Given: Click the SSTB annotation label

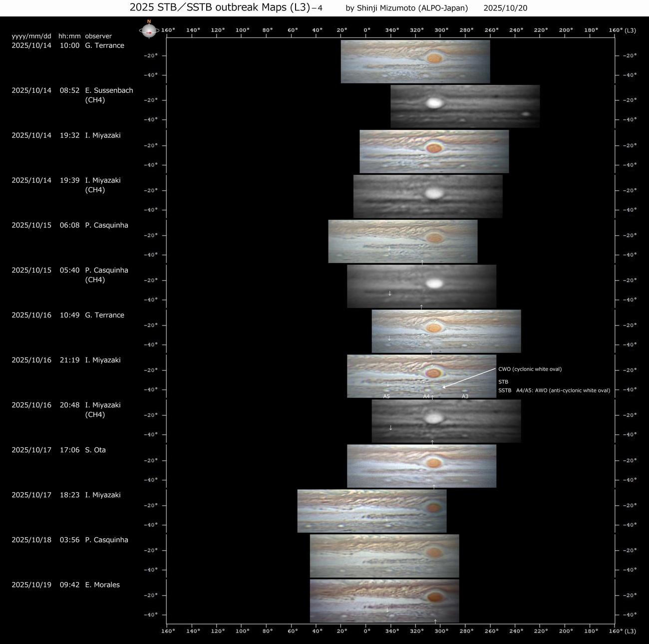Looking at the screenshot, I should [505, 390].
